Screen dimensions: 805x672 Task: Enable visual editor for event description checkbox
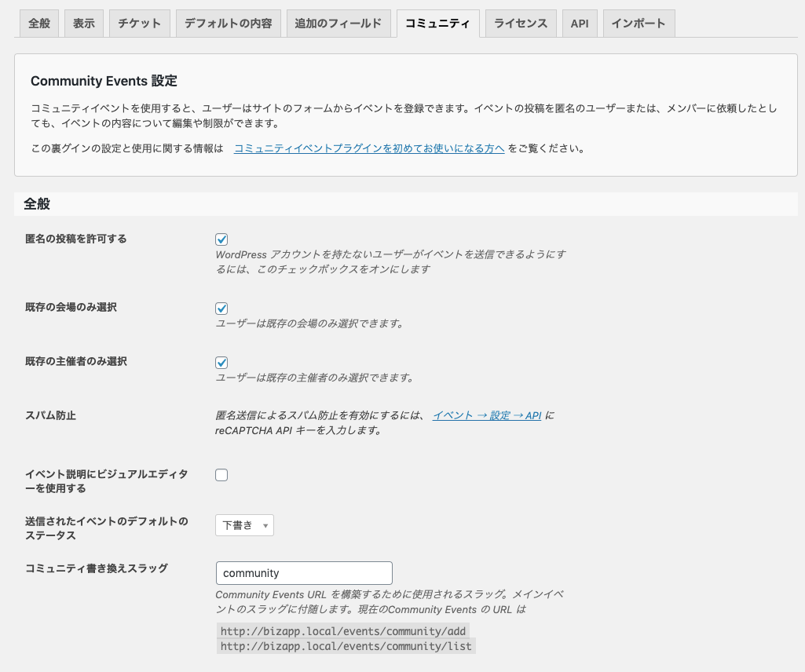coord(221,475)
